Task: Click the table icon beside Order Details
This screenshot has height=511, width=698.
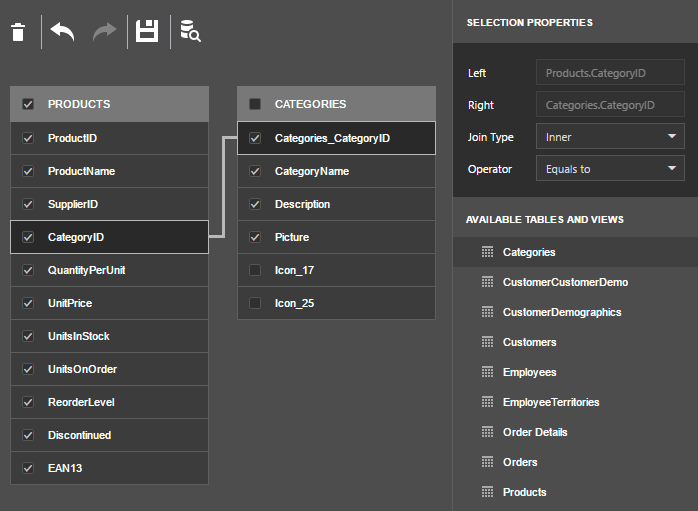Action: (488, 432)
